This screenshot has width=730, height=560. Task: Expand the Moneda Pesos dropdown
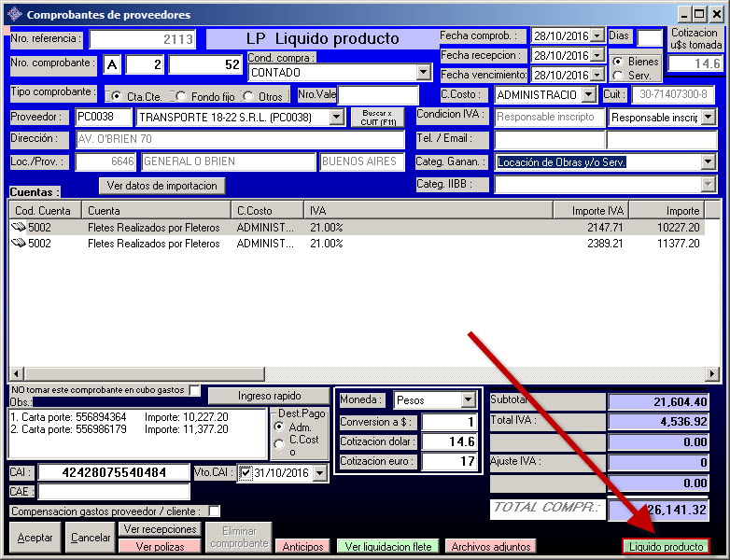[468, 400]
